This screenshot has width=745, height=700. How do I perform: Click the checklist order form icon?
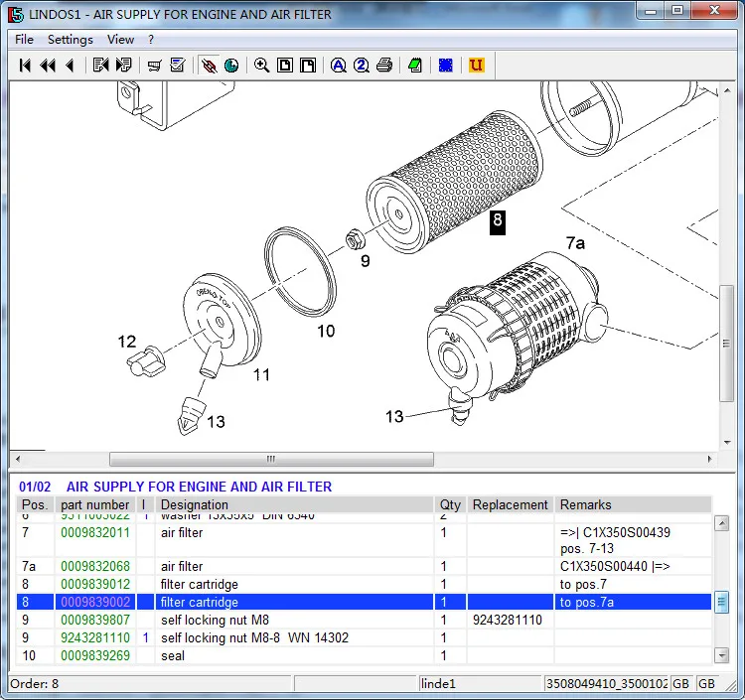pyautogui.click(x=178, y=66)
